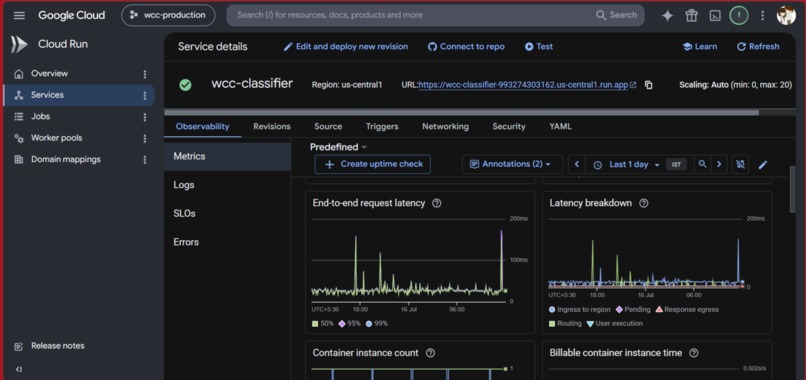Activate Cloud Shell terminal icon

(x=715, y=15)
